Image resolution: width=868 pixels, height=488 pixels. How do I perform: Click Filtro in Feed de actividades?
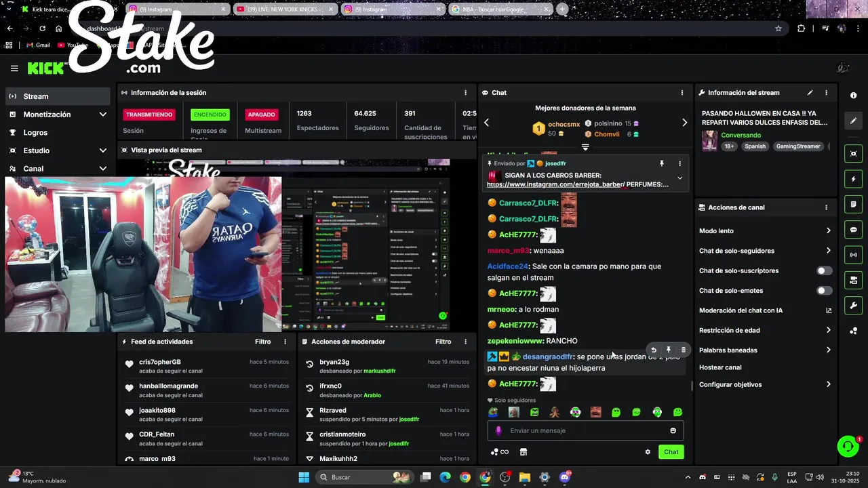coord(262,342)
